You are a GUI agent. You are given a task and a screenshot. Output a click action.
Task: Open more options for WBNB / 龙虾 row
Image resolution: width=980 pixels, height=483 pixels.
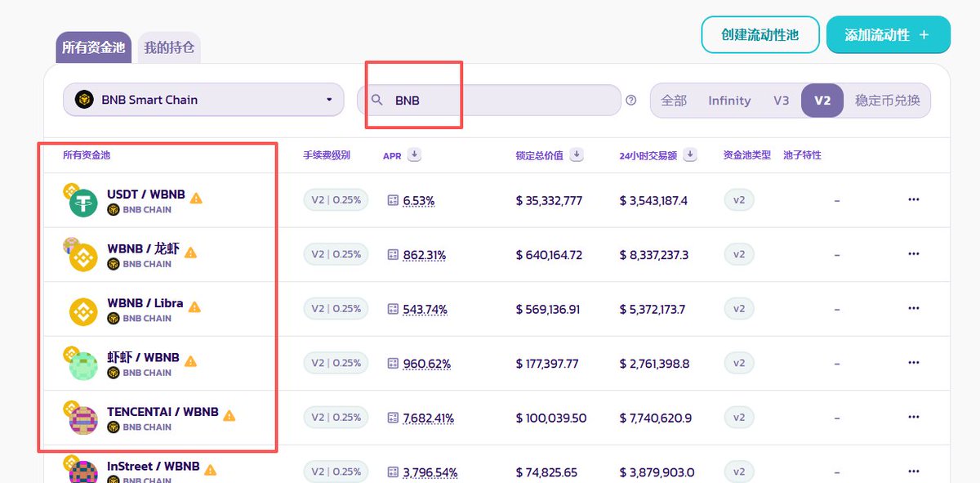tap(914, 254)
